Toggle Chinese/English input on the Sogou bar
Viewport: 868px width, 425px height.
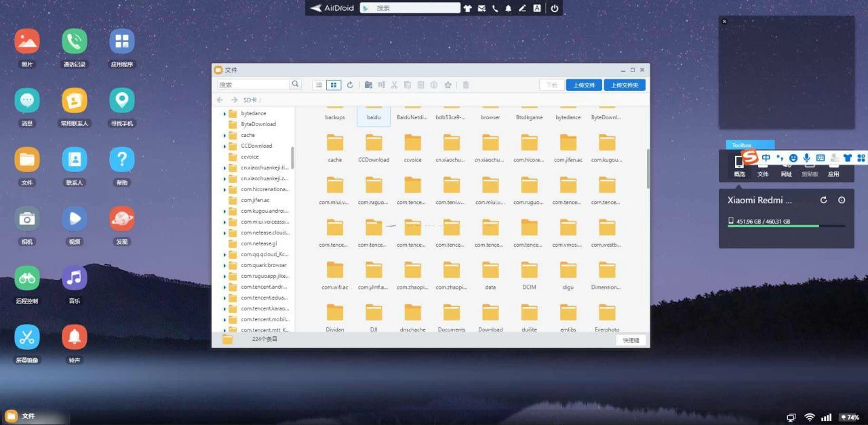pyautogui.click(x=766, y=158)
